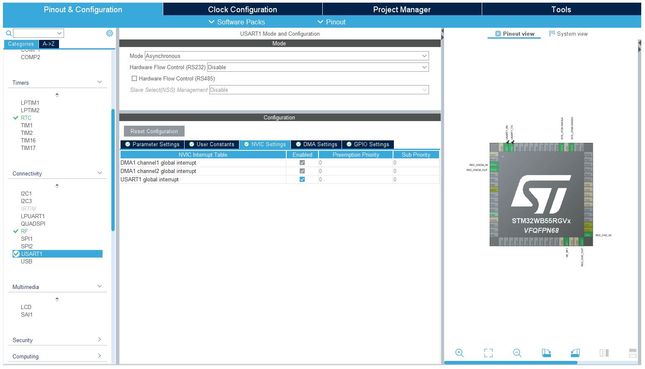The height and width of the screenshot is (369, 645).
Task: Select QUADSPI peripheral
Action: coord(33,224)
